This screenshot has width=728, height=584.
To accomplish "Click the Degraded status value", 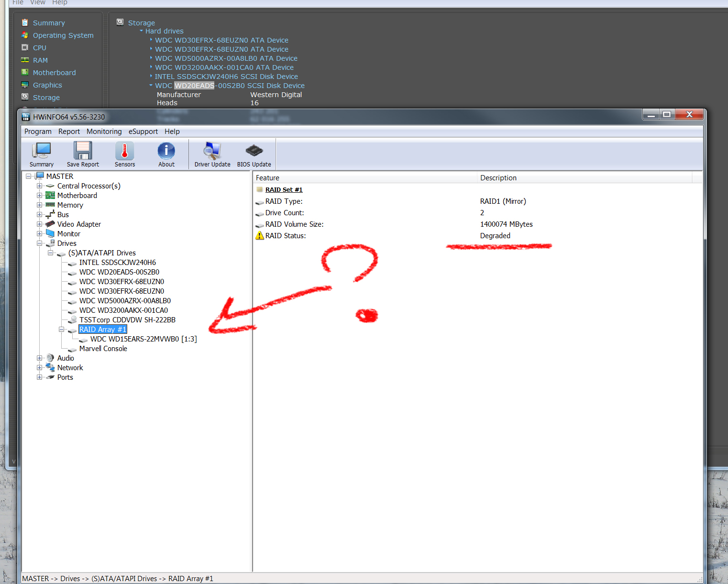I will click(495, 236).
